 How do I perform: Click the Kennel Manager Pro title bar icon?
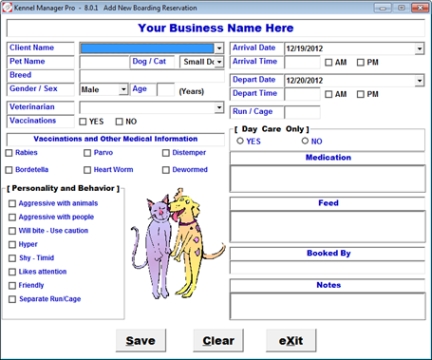tap(7, 7)
